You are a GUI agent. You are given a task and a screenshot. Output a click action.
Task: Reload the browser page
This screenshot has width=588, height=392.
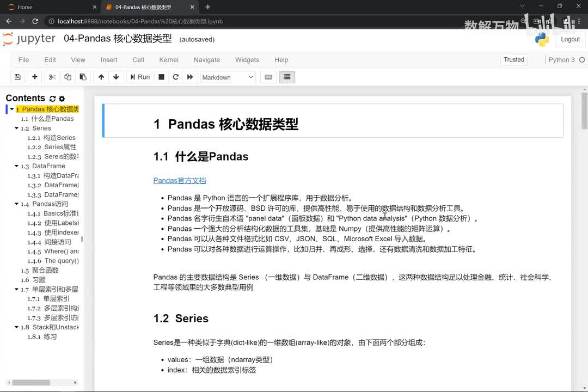click(x=35, y=21)
